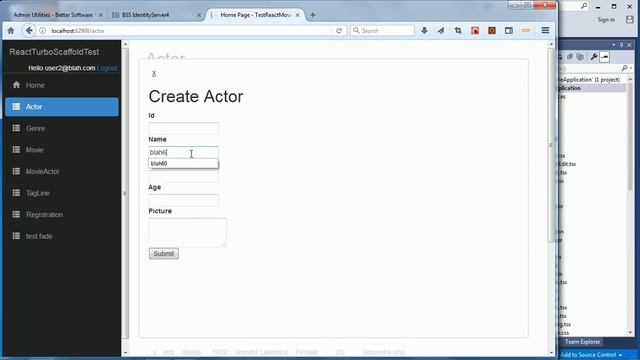The width and height of the screenshot is (640, 360).
Task: Click the Firefox Search box
Action: [382, 31]
